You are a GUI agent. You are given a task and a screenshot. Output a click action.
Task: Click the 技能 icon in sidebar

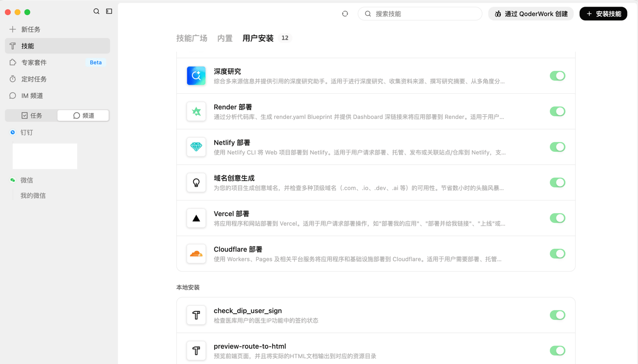pyautogui.click(x=13, y=46)
